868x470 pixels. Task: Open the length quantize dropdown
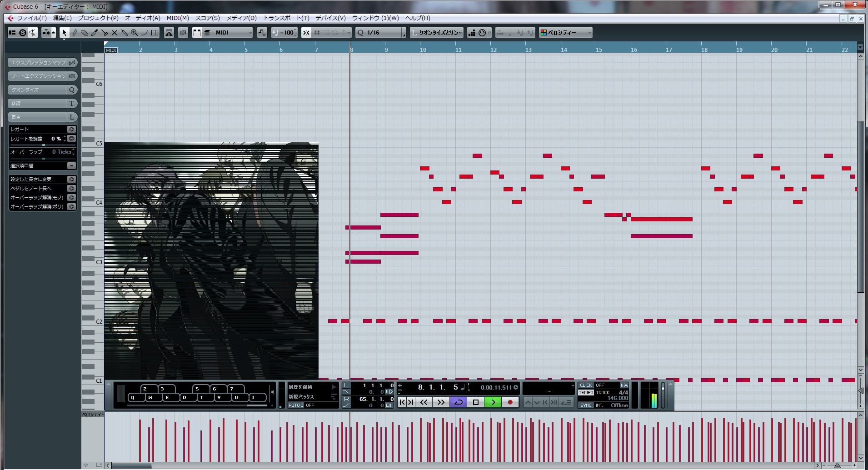pyautogui.click(x=436, y=33)
